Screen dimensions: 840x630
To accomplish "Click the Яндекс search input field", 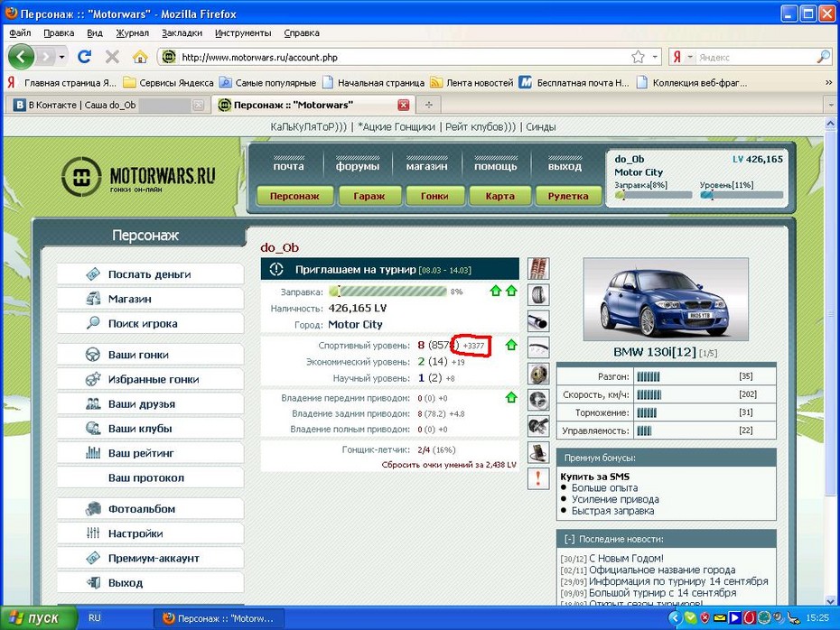I will (x=755, y=57).
